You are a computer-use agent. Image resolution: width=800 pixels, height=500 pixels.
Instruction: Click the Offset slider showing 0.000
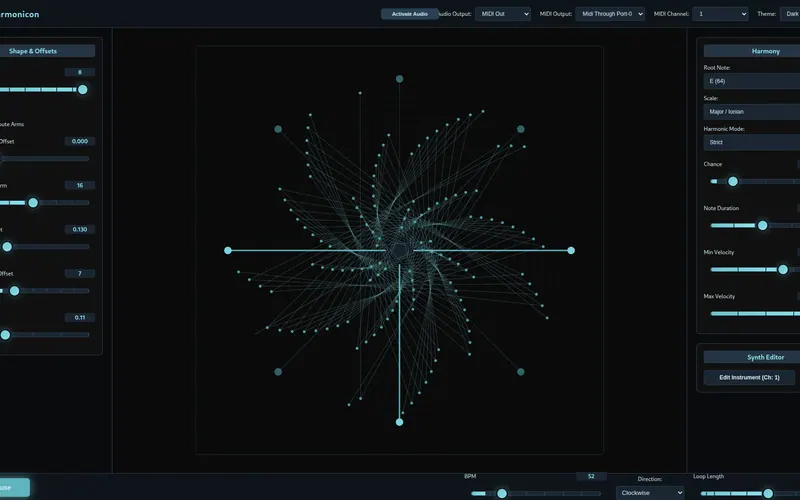tap(44, 159)
